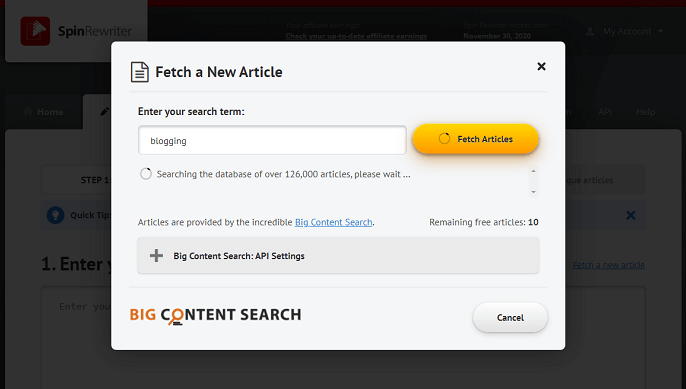The height and width of the screenshot is (389, 686).
Task: Click the Fetch Articles button
Action: pyautogui.click(x=476, y=139)
